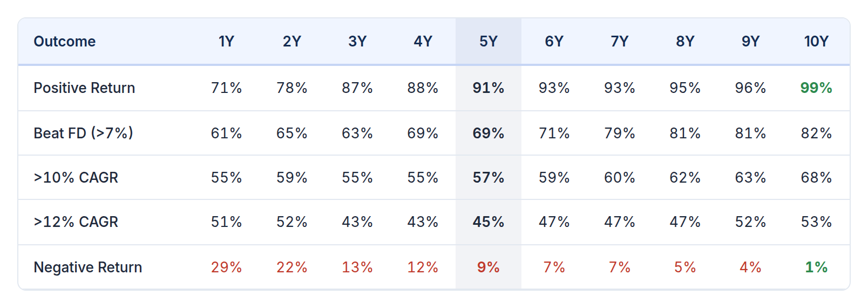868x308 pixels.
Task: Click the >10% CAGR row label
Action: 76,178
